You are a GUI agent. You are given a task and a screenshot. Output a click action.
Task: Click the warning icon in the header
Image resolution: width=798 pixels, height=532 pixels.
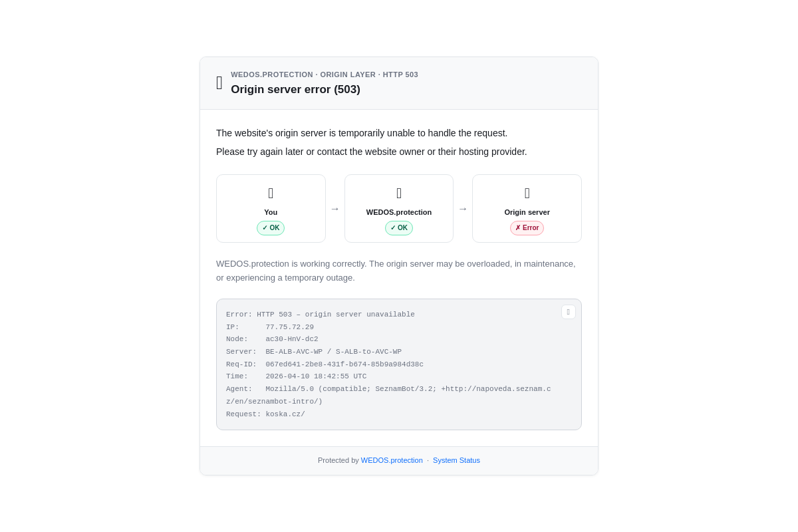(219, 83)
